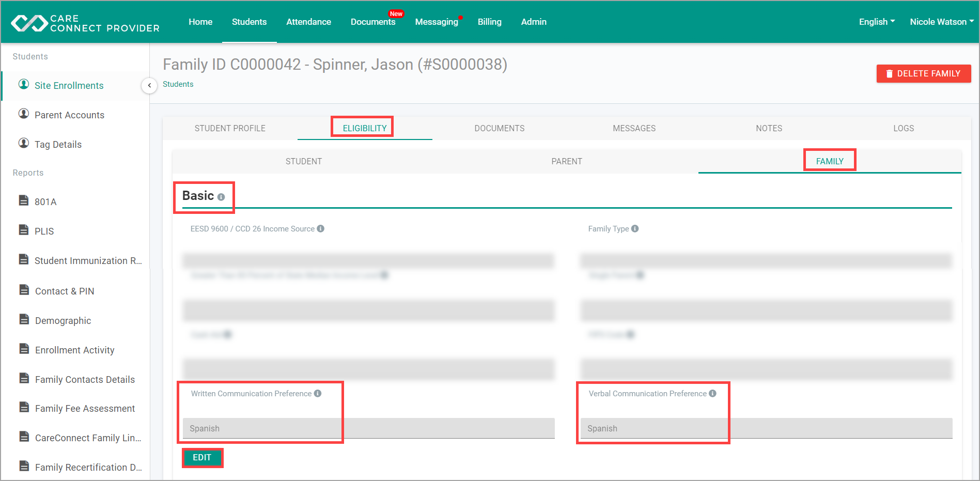Click the trash icon on Delete Family

889,73
